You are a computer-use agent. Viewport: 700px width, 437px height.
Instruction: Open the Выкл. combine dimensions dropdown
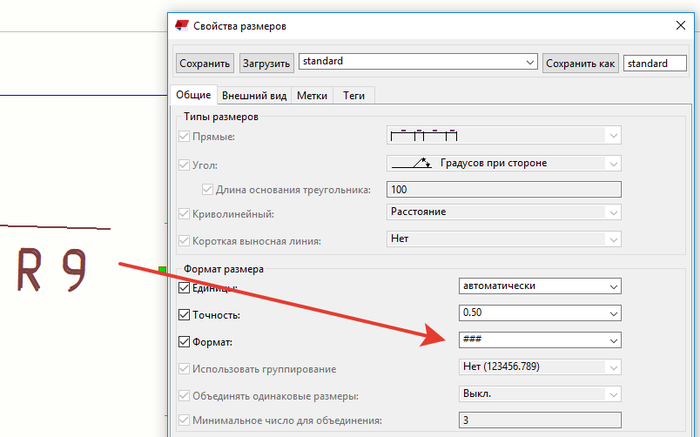[540, 394]
